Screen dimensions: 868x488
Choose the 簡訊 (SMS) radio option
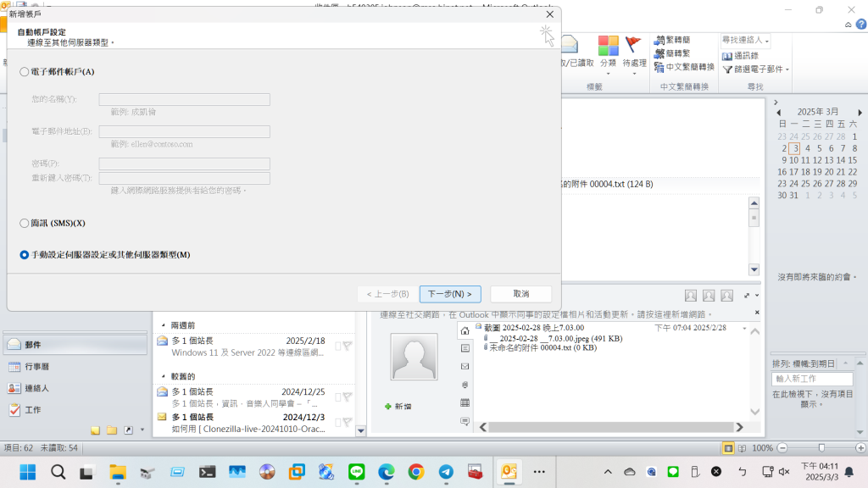point(25,223)
